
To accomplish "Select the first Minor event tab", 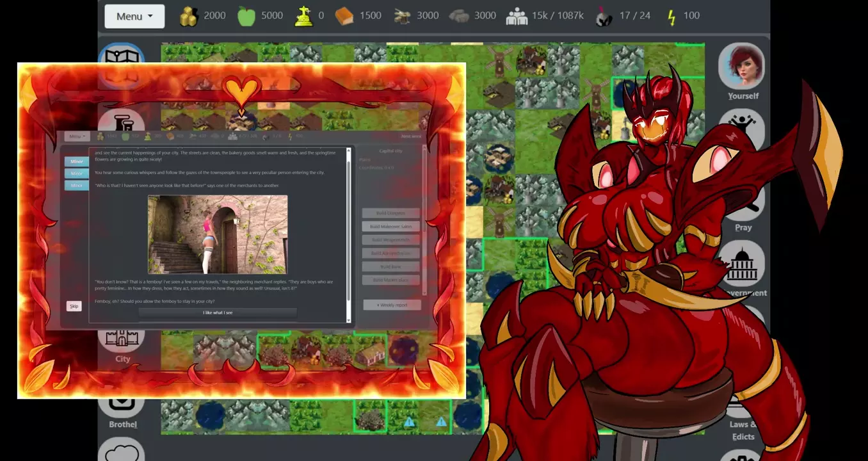I will [x=77, y=162].
